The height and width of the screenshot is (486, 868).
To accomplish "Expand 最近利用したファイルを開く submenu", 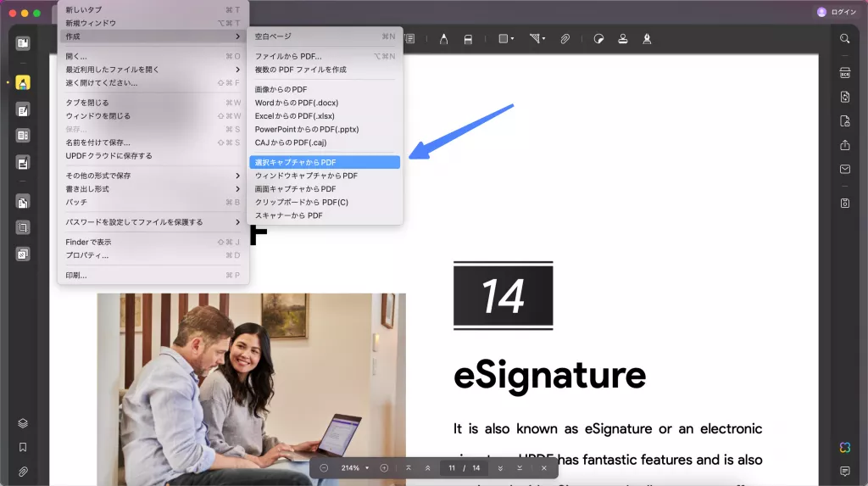I will [x=237, y=70].
